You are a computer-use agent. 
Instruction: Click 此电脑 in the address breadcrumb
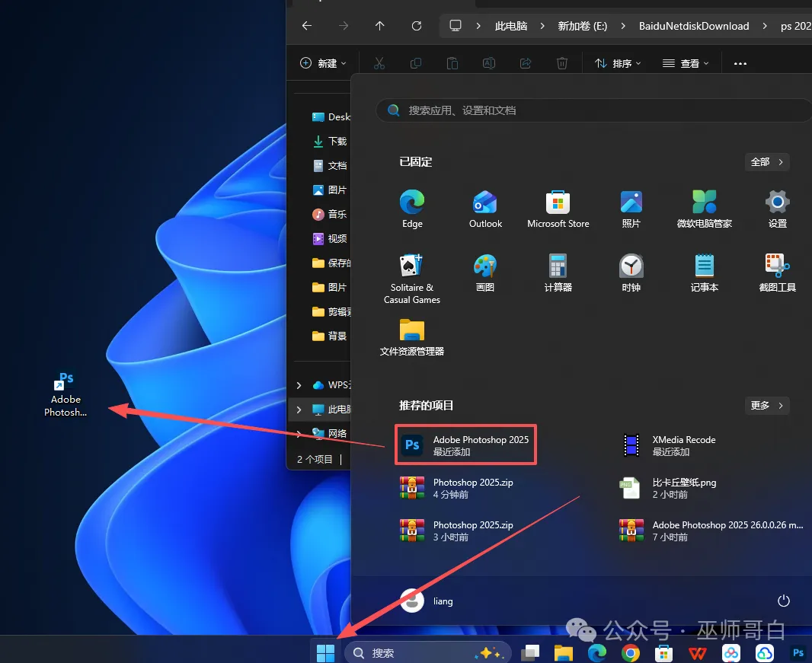tap(511, 26)
